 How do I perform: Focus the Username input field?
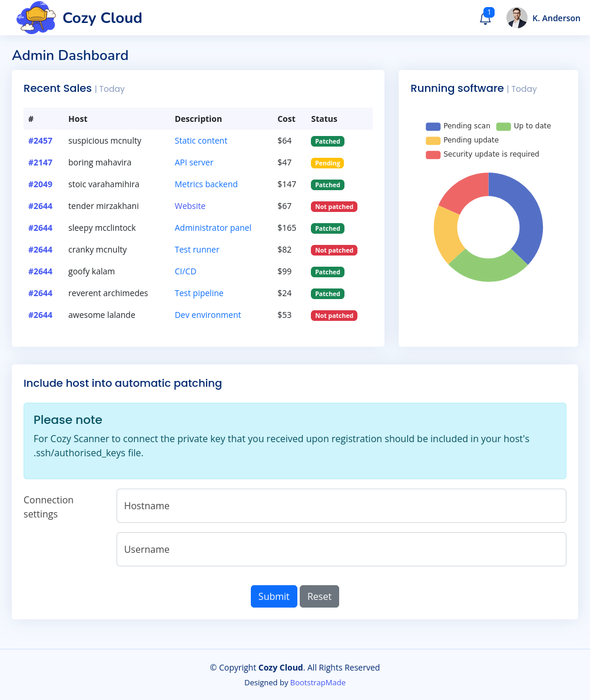[341, 549]
